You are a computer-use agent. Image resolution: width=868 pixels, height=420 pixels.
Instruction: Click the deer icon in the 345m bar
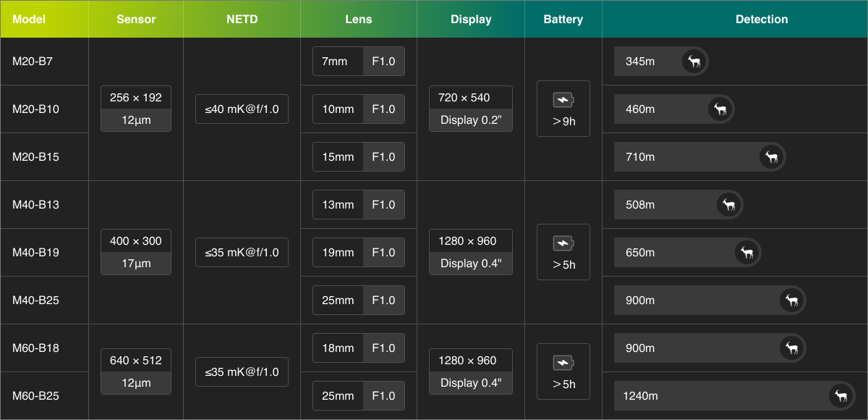pos(694,62)
